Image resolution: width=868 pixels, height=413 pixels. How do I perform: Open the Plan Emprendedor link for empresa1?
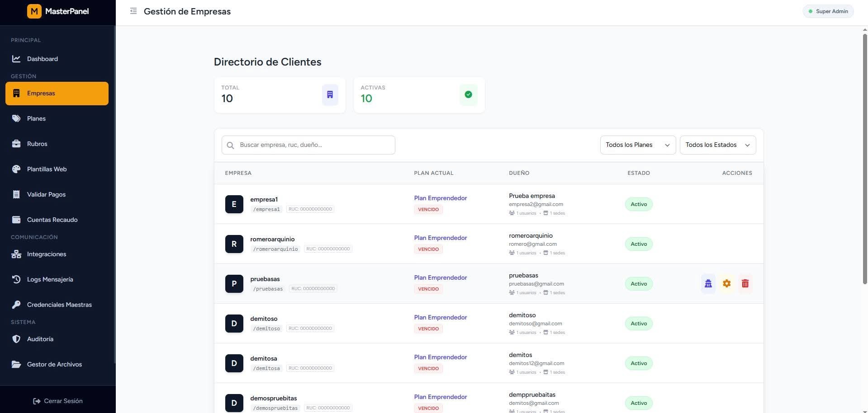(440, 198)
